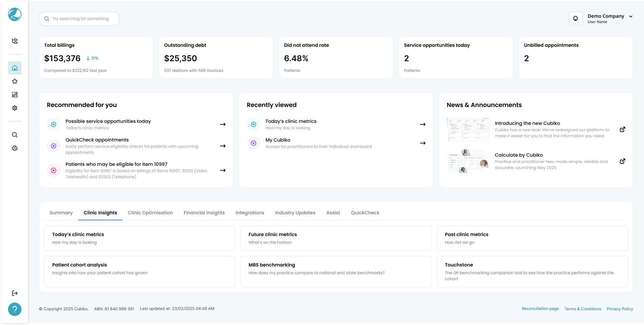Open the Calculate by Cubiko thumbnail
The image size is (644, 325).
point(468,161)
